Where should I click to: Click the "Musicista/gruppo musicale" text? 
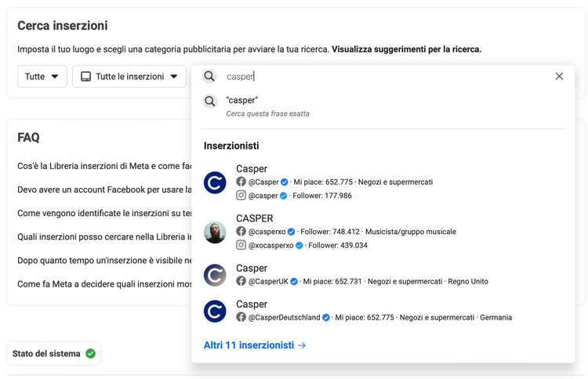[411, 232]
